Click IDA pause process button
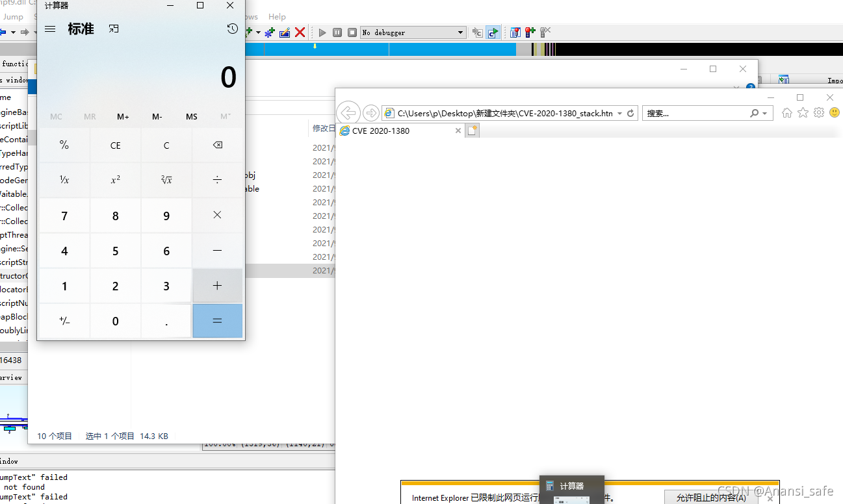 point(337,32)
